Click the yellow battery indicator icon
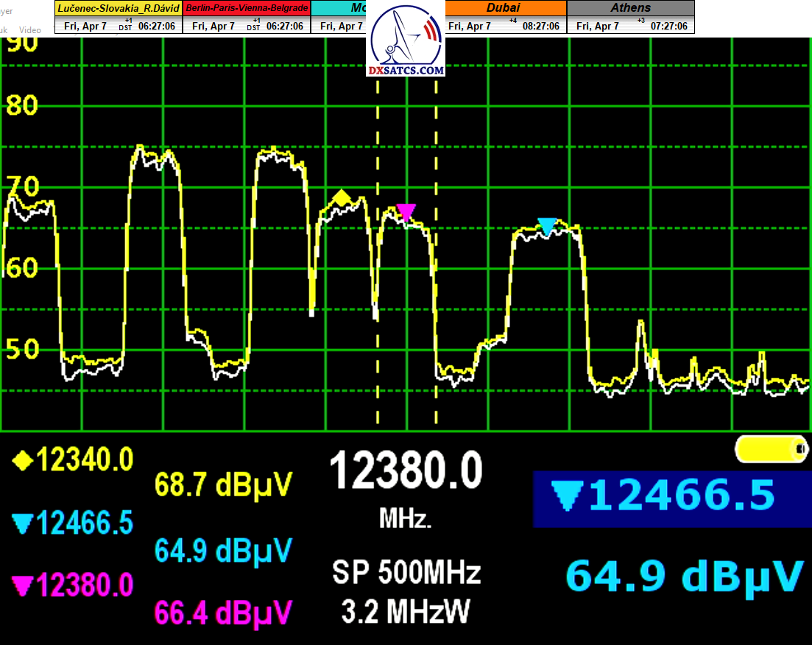Image resolution: width=812 pixels, height=645 pixels. tap(770, 448)
